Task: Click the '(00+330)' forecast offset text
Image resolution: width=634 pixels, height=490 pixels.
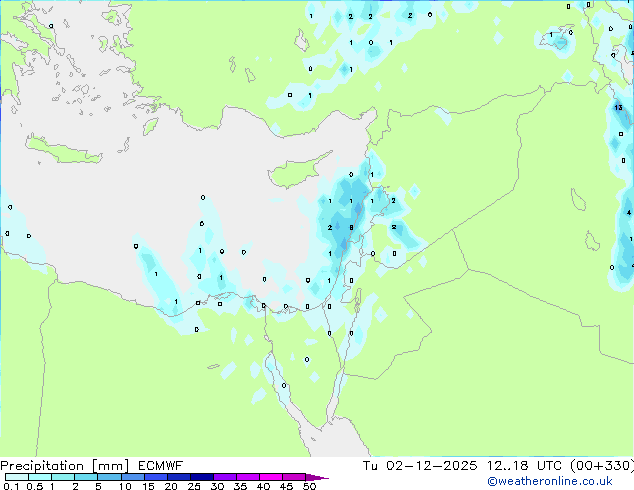Action: 602,466
